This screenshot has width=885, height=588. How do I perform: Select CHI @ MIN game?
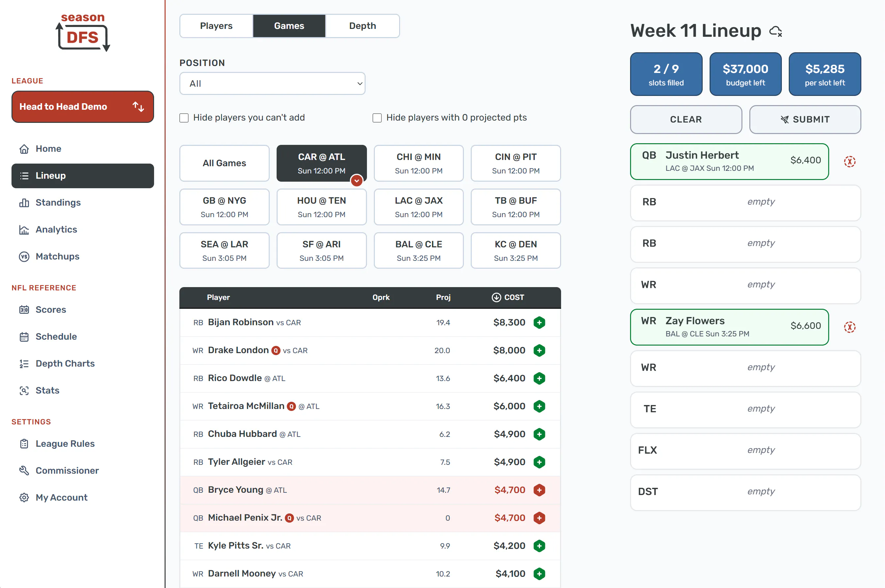[x=419, y=164]
